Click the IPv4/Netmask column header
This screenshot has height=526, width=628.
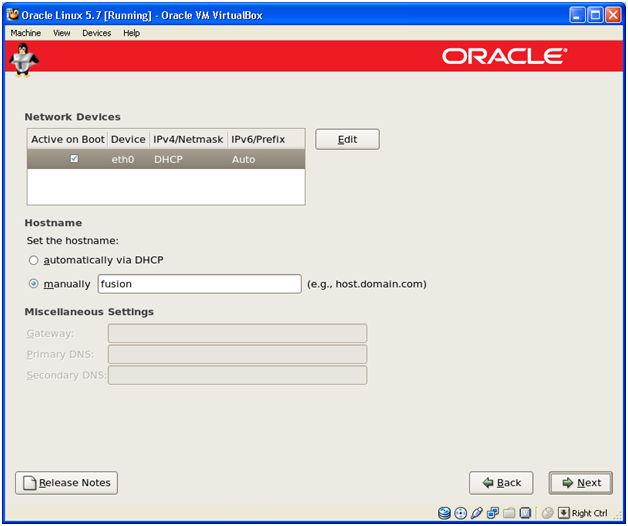188,139
